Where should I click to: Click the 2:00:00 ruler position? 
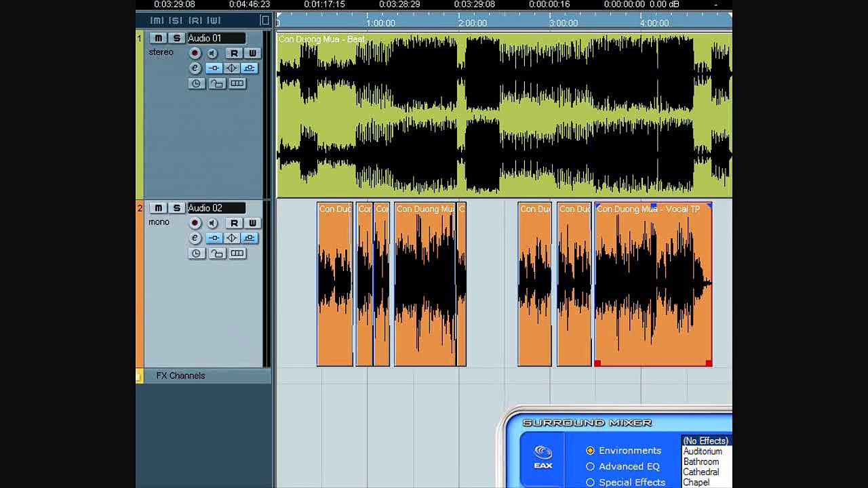[472, 23]
